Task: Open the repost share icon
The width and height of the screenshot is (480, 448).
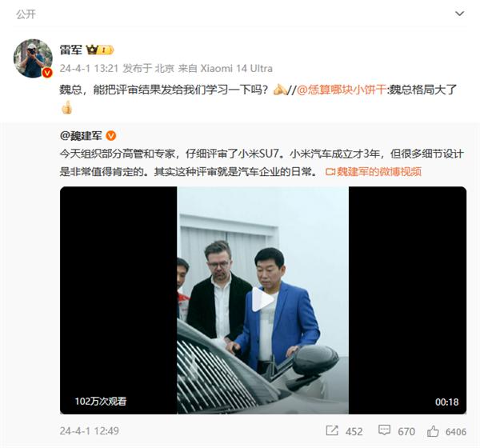Action: tap(332, 430)
